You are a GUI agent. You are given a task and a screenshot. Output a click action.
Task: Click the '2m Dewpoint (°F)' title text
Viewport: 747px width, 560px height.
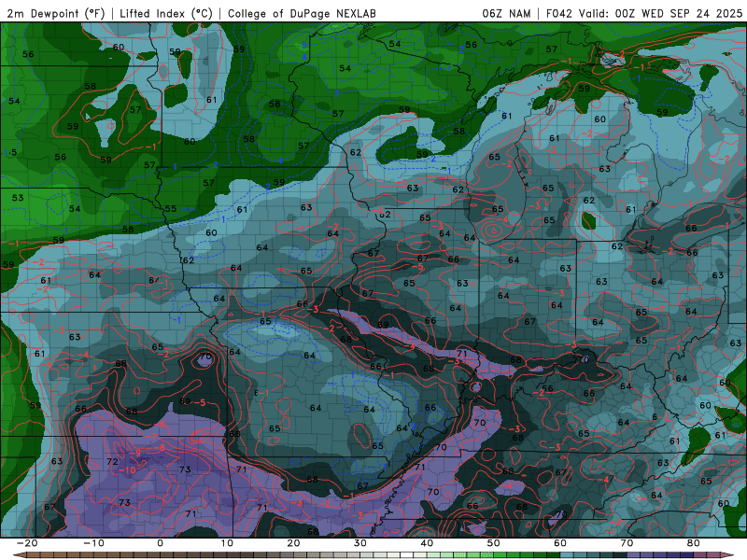(x=55, y=14)
